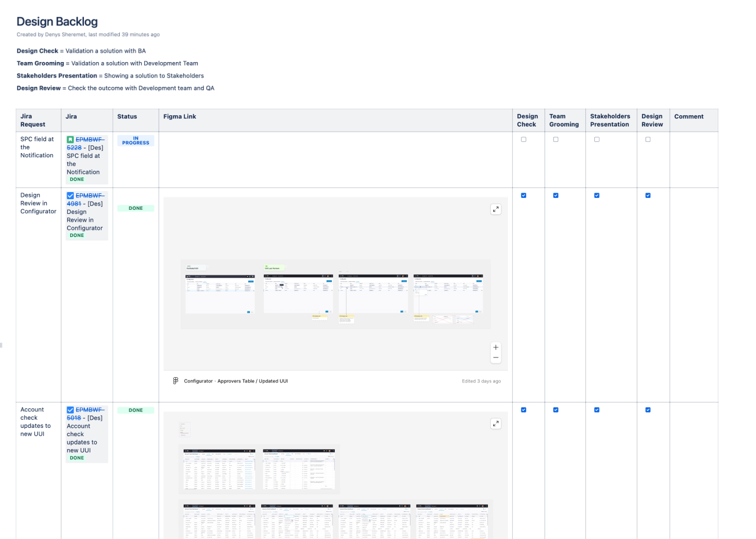
Task: Click the DONE status lozenge in Design Review row
Action: 135,208
